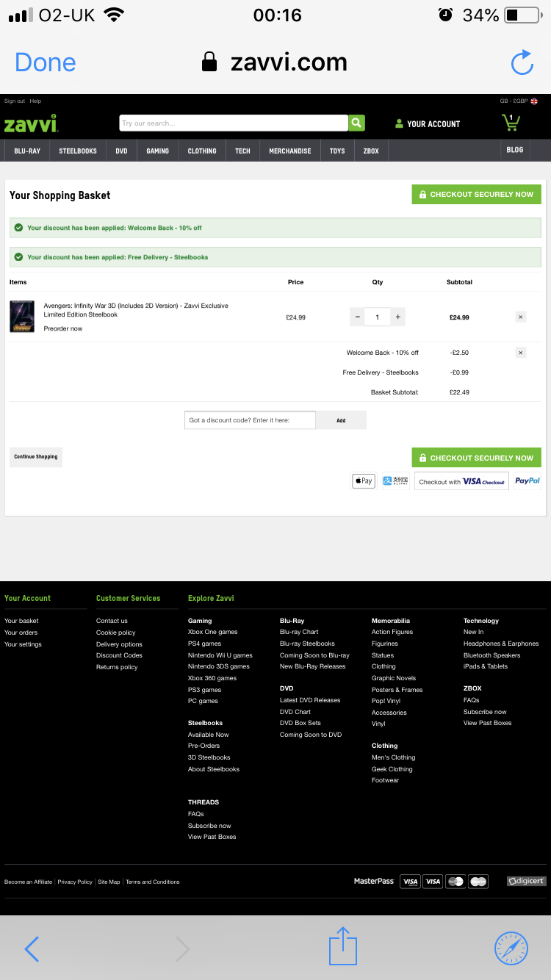Click Add to apply the discount code
The width and height of the screenshot is (551, 980).
point(341,420)
